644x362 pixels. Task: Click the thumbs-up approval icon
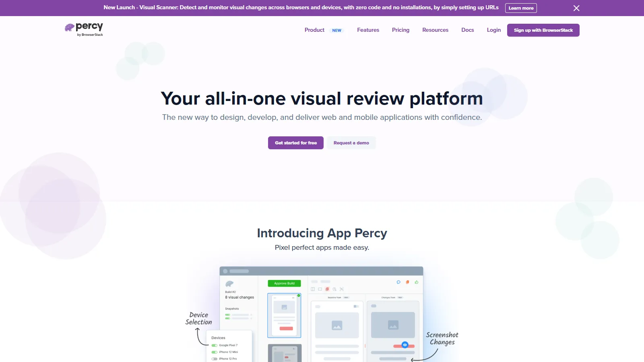(x=416, y=282)
